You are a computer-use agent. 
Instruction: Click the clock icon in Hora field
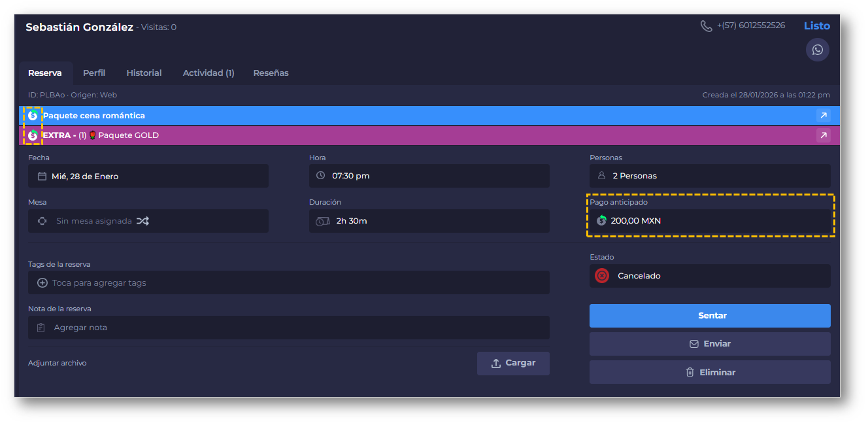click(320, 176)
